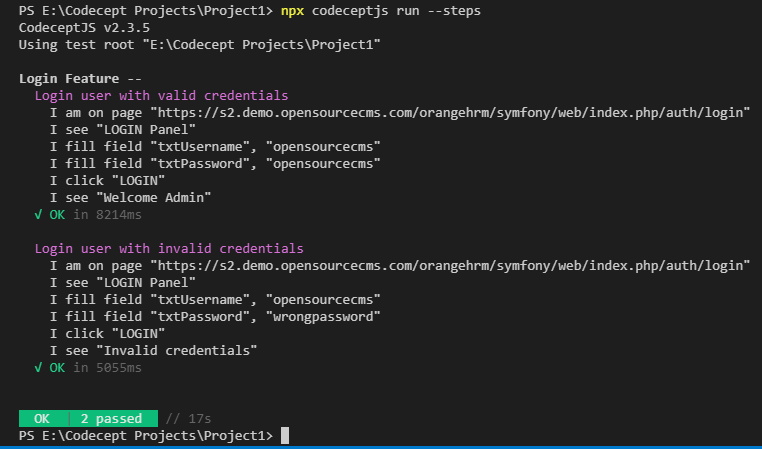Click the bottom "PS E:\Codecept Projects\Project1>" prompt

(146, 436)
